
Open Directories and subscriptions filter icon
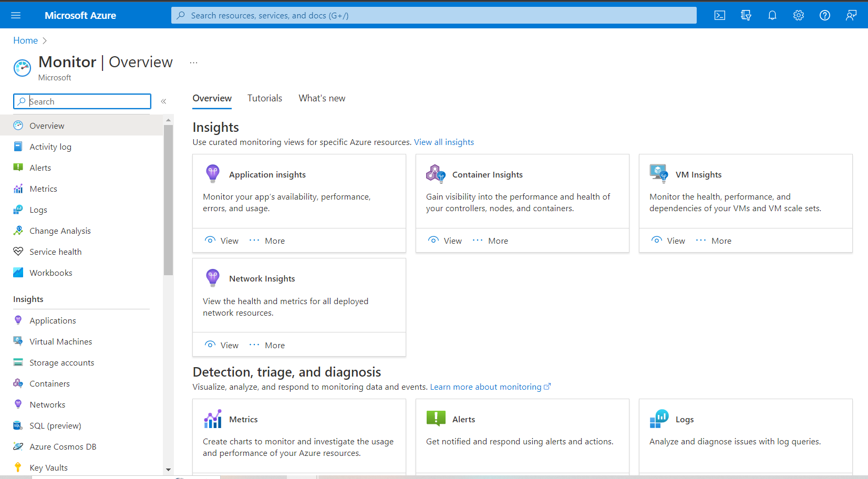click(x=746, y=15)
